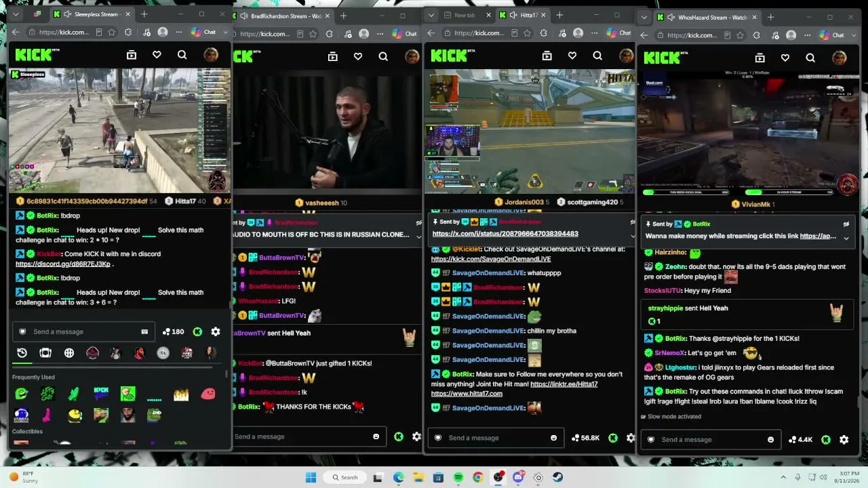Open Kick browse icon in Sleeepless window
The height and width of the screenshot is (488, 868).
coord(132,55)
